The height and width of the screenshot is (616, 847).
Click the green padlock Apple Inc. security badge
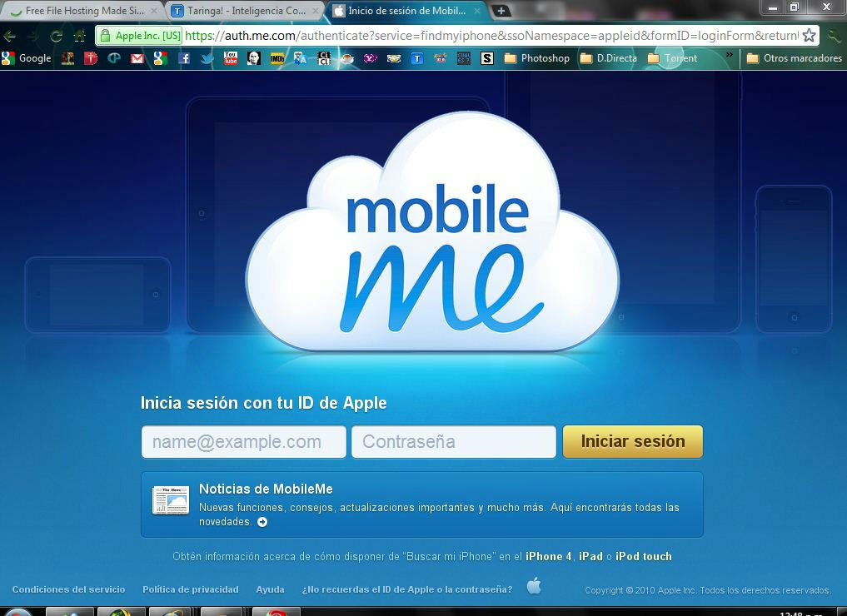[x=141, y=36]
